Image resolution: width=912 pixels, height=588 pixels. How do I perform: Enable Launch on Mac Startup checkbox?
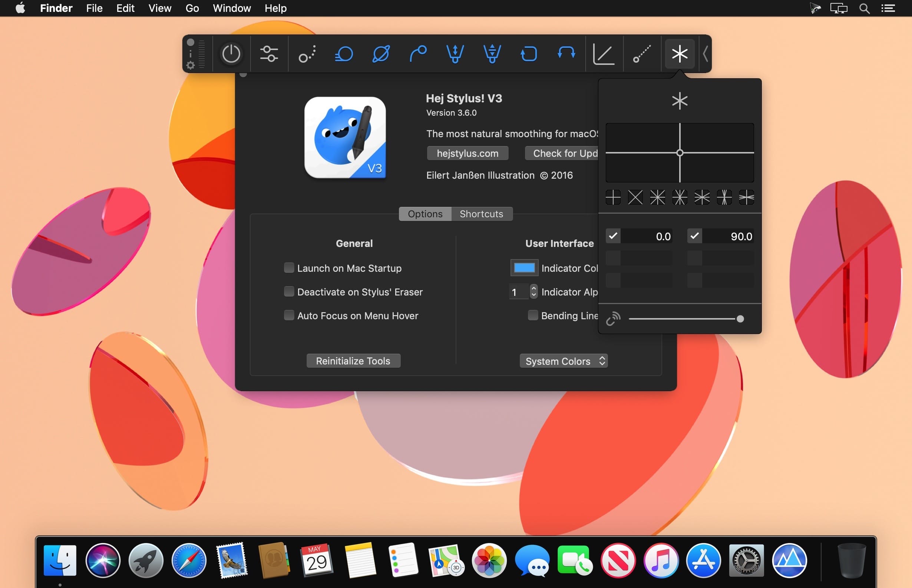(x=289, y=268)
